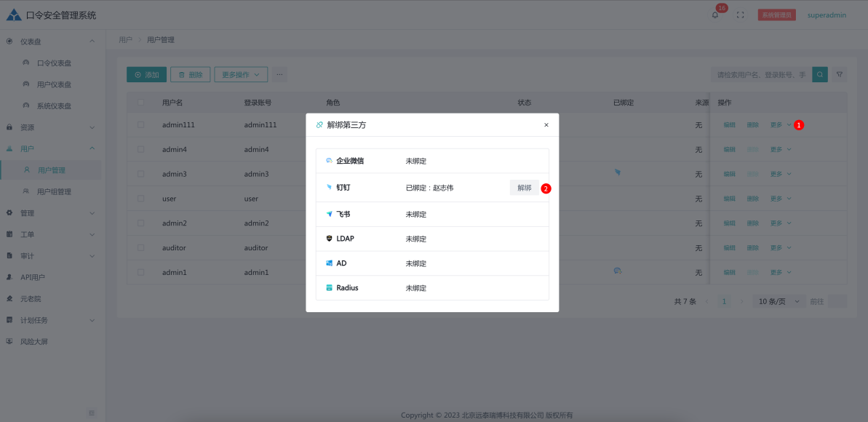
Task: Go to 口令仪表盘 menu item
Action: 55,63
